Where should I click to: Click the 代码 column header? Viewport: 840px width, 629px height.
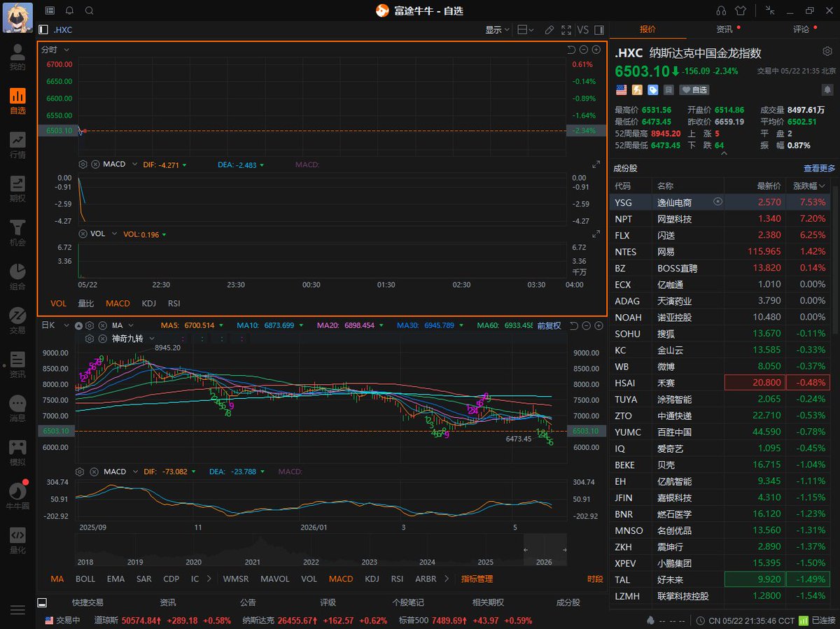(x=623, y=186)
